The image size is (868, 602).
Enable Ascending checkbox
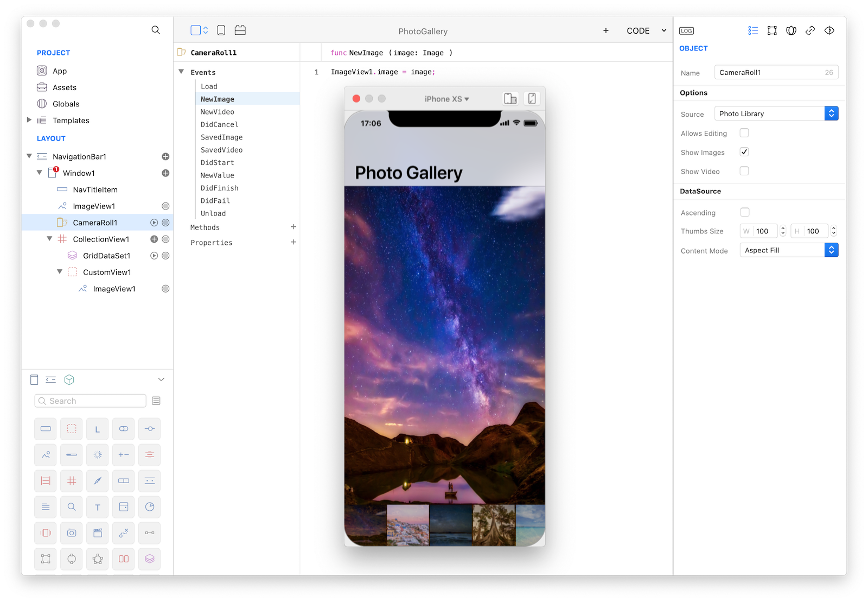click(x=745, y=212)
